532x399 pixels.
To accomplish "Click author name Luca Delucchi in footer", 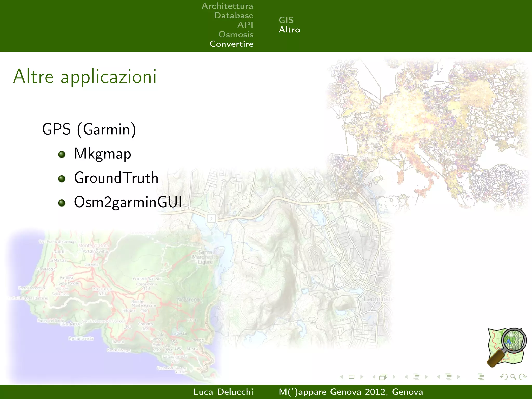I will (x=223, y=392).
